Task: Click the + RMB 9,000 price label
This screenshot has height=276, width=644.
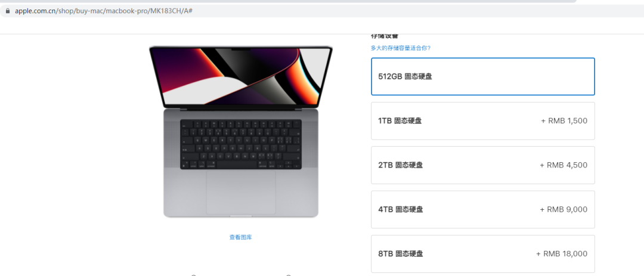Action: click(563, 209)
